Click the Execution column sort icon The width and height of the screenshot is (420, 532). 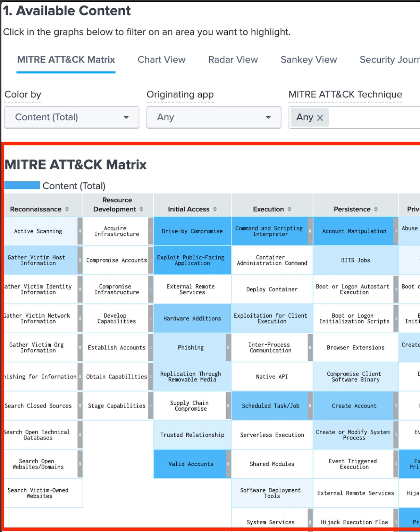click(289, 209)
